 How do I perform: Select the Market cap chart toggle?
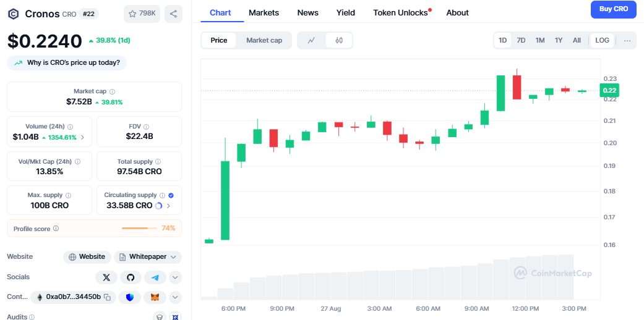264,40
